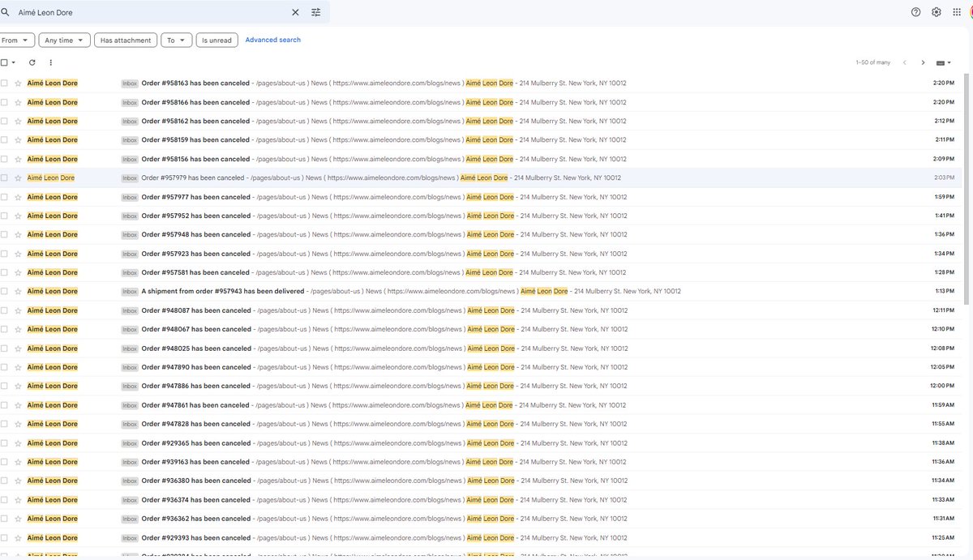This screenshot has height=560, width=973.
Task: Open the Settings gear icon
Action: point(937,12)
